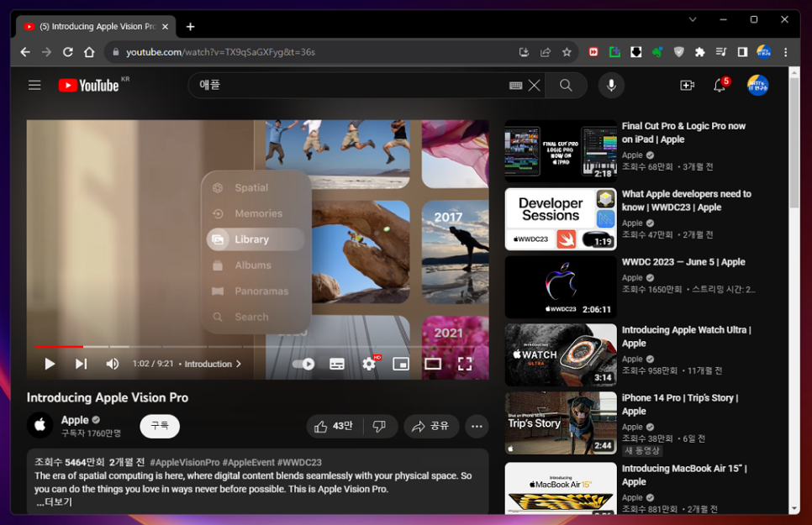The image size is (812, 525).
Task: Open the extensions puzzle menu
Action: click(699, 52)
